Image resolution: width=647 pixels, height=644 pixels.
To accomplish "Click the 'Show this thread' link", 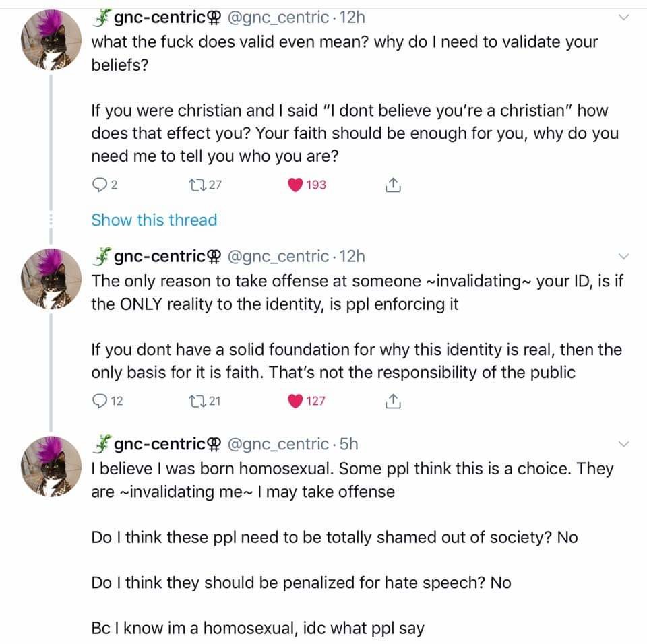I will pos(154,220).
